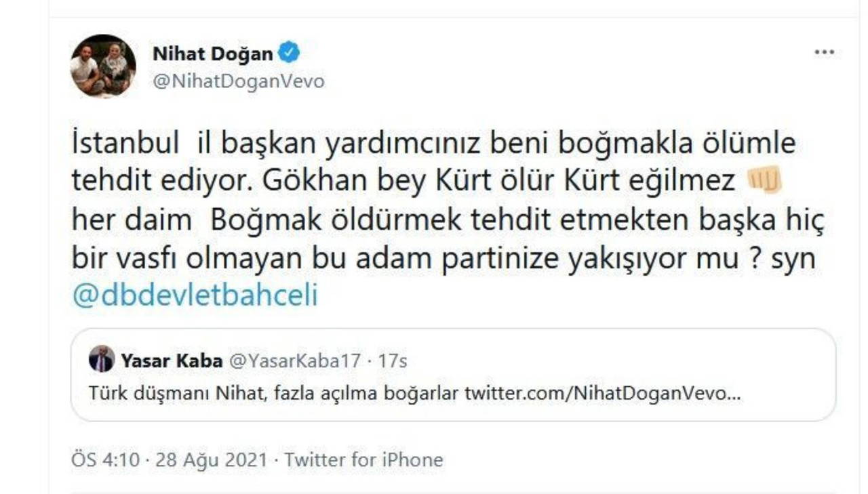The height and width of the screenshot is (494, 868).
Task: Open the Twitter for iPhone source link
Action: pyautogui.click(x=363, y=460)
